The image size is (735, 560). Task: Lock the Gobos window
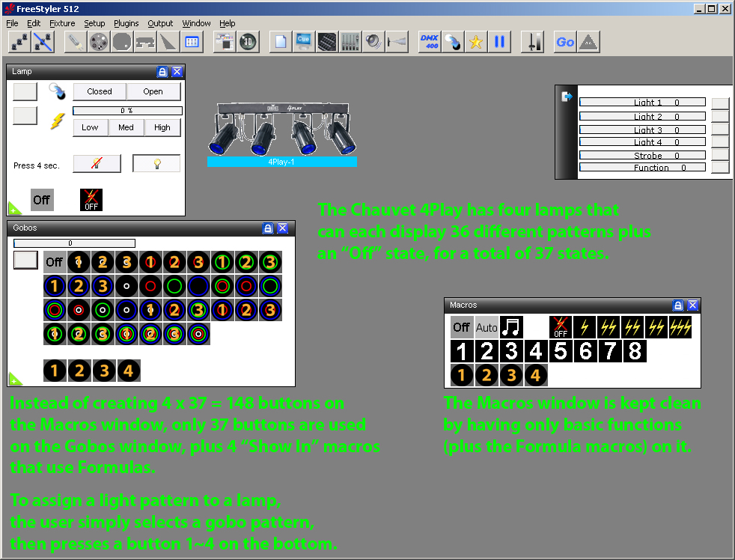268,228
